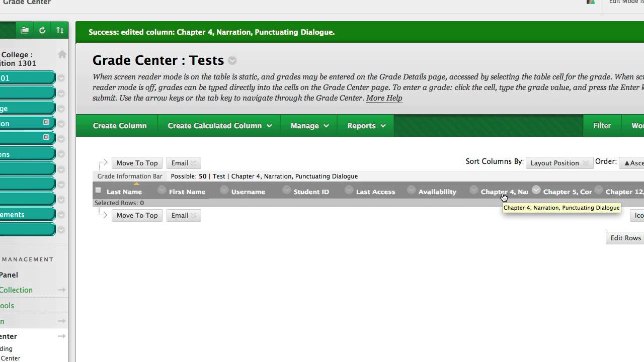Expand chevron beside sidebar item ending 'ons'
The height and width of the screenshot is (362, 644).
[x=61, y=154]
